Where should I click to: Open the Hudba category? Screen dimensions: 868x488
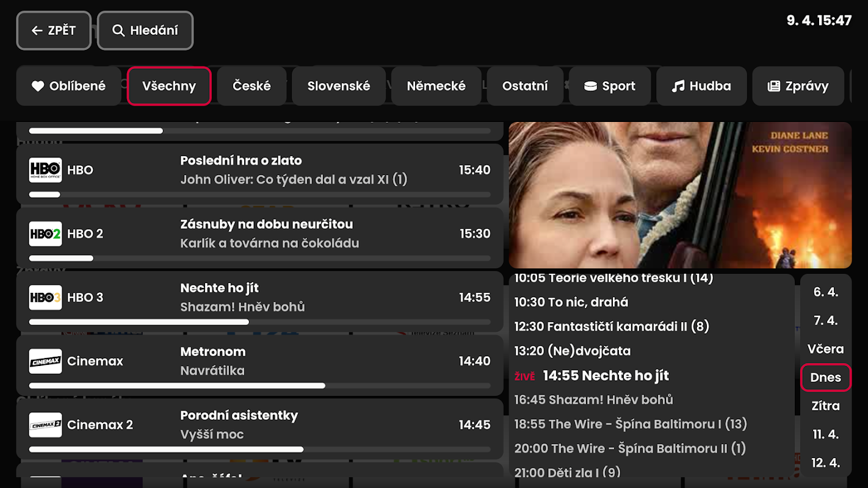coord(701,86)
